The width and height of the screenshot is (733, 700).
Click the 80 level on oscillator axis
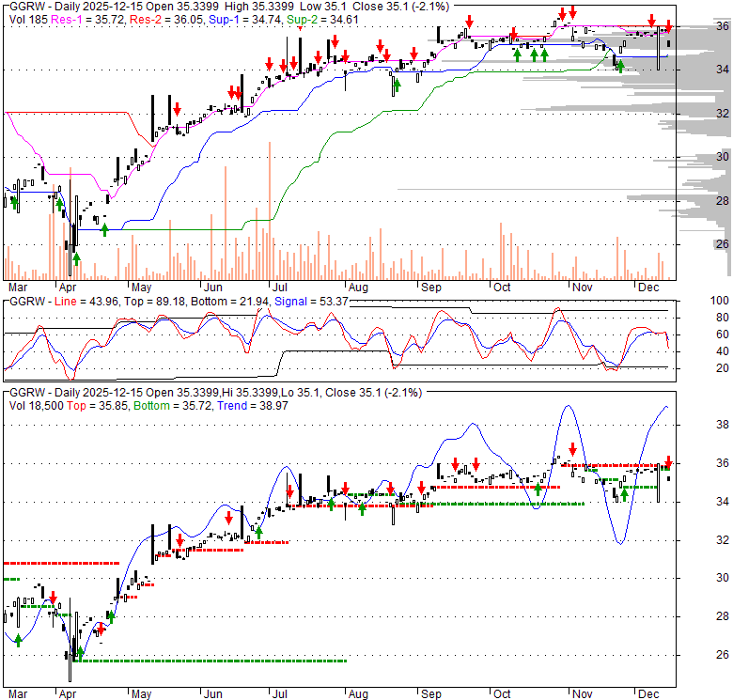point(723,318)
